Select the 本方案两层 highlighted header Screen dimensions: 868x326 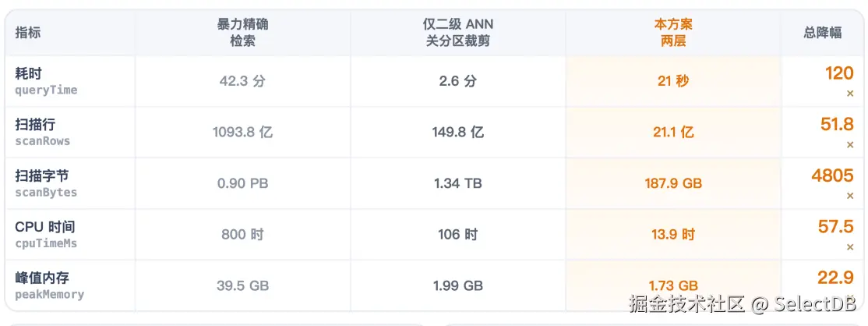tap(673, 33)
